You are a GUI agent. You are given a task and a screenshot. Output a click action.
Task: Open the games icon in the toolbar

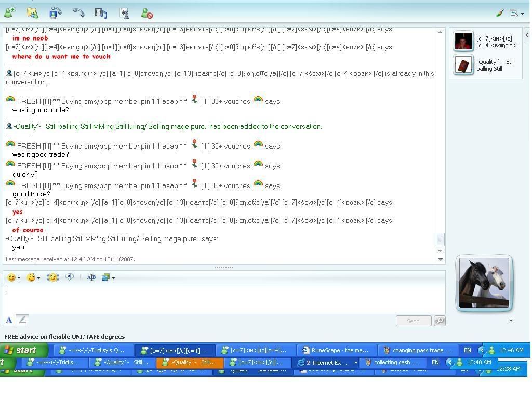tap(124, 13)
